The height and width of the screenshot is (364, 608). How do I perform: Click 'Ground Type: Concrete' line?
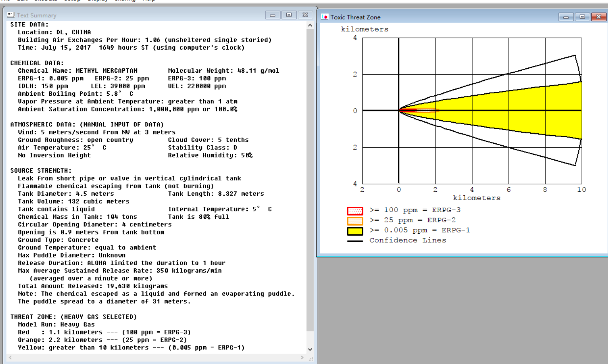click(58, 240)
